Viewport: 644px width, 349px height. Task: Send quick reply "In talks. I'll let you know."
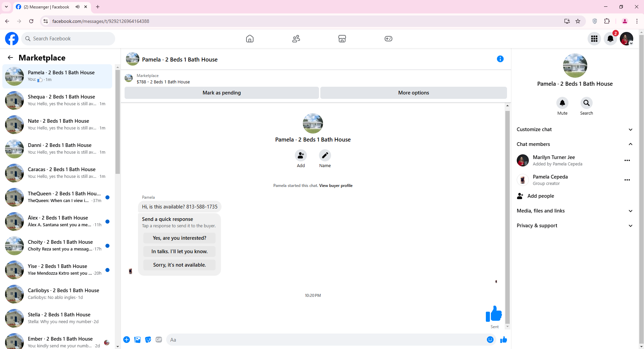tap(180, 251)
